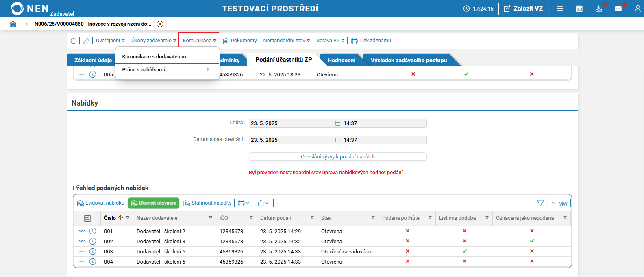Click the green Ukončit otevírání button
Image resolution: width=644 pixels, height=277 pixels.
(x=154, y=203)
